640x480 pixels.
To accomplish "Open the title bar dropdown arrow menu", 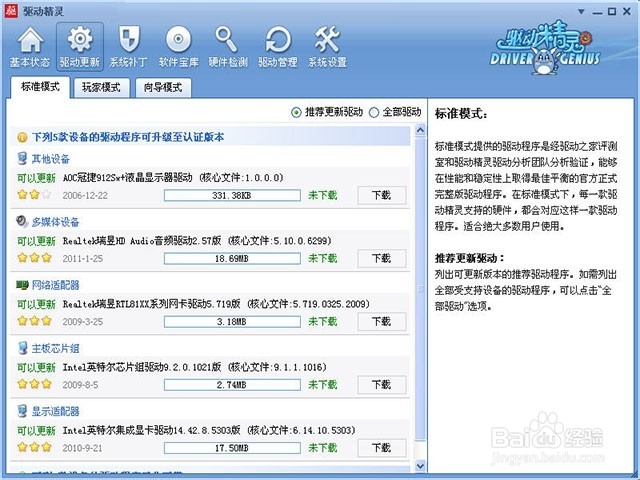I will pyautogui.click(x=581, y=11).
